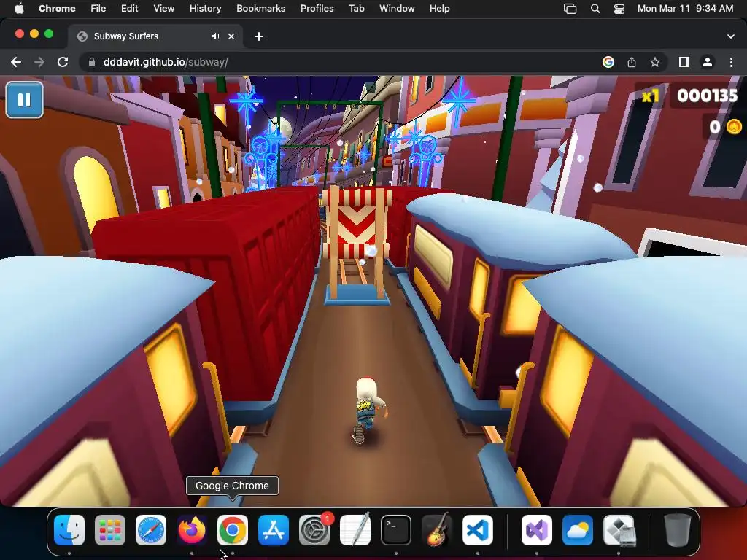Screen dimensions: 747x560
Task: Select the Subway Surfers tab
Action: point(155,36)
